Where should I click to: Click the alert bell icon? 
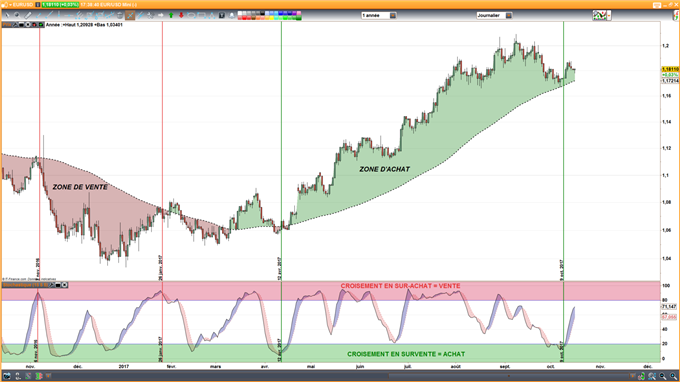232,15
